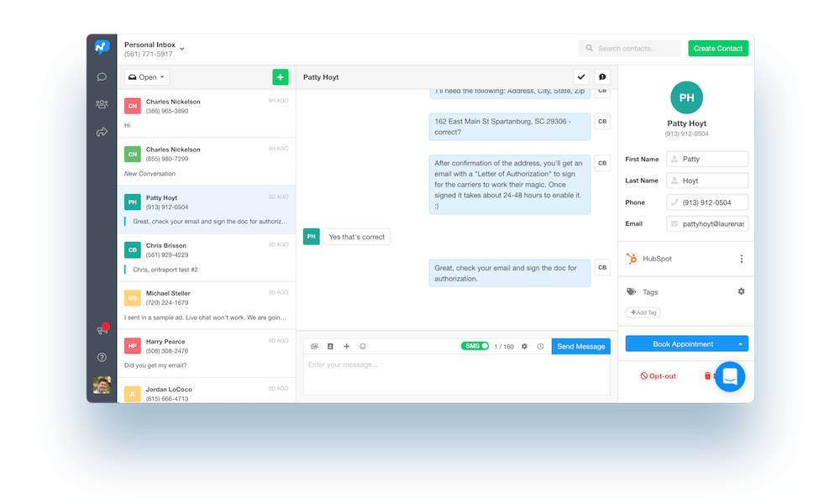Open the note bubble icon in chat header

(602, 77)
